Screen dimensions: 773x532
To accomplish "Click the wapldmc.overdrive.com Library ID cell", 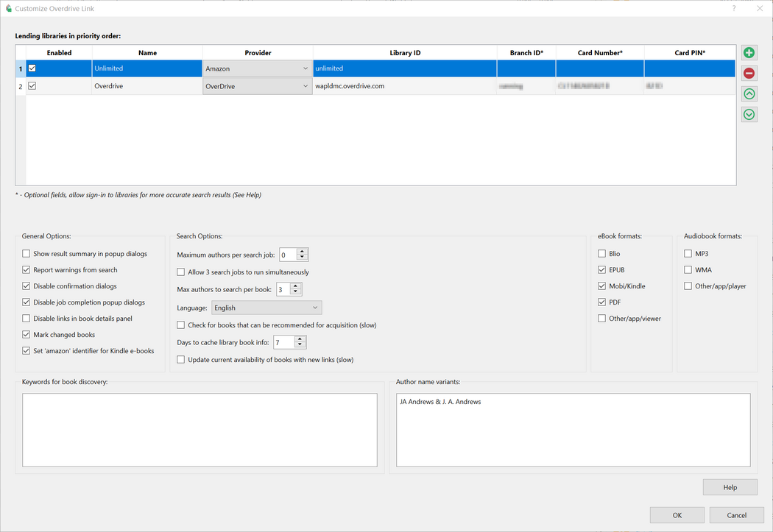I will [405, 86].
